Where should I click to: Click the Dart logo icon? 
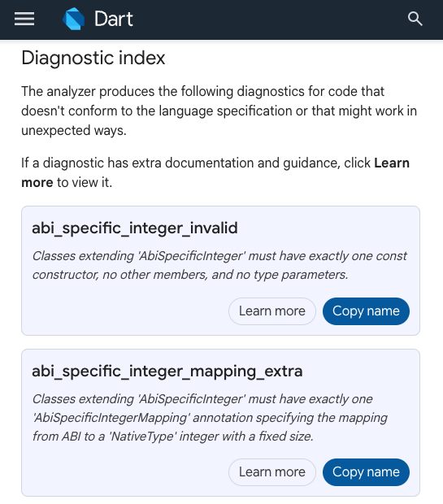pyautogui.click(x=74, y=19)
